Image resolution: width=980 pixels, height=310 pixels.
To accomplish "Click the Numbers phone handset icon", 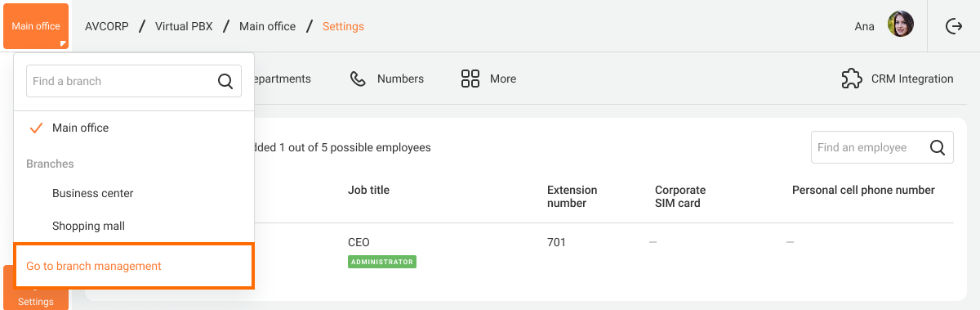I will tap(358, 79).
